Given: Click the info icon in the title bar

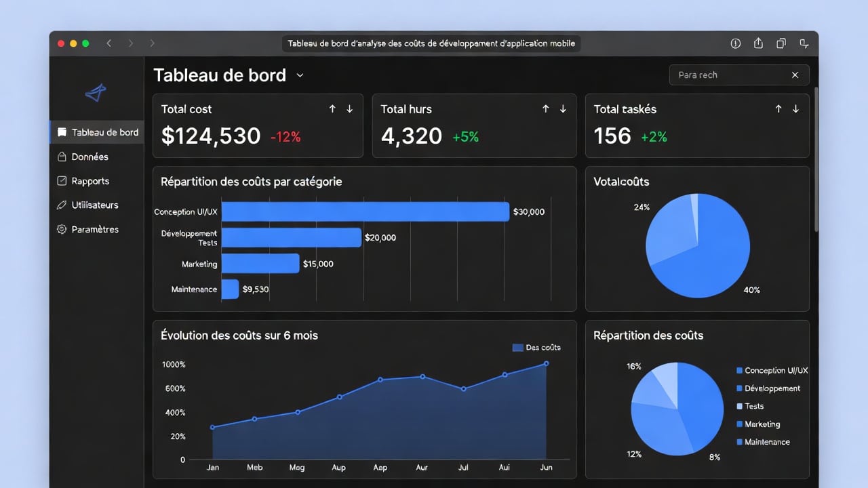Looking at the screenshot, I should (735, 43).
